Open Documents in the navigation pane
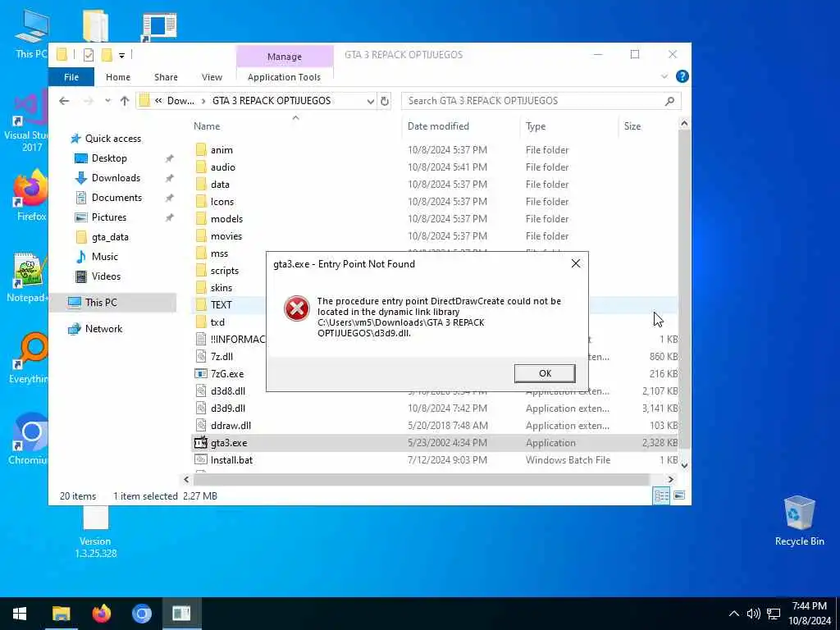 click(116, 198)
